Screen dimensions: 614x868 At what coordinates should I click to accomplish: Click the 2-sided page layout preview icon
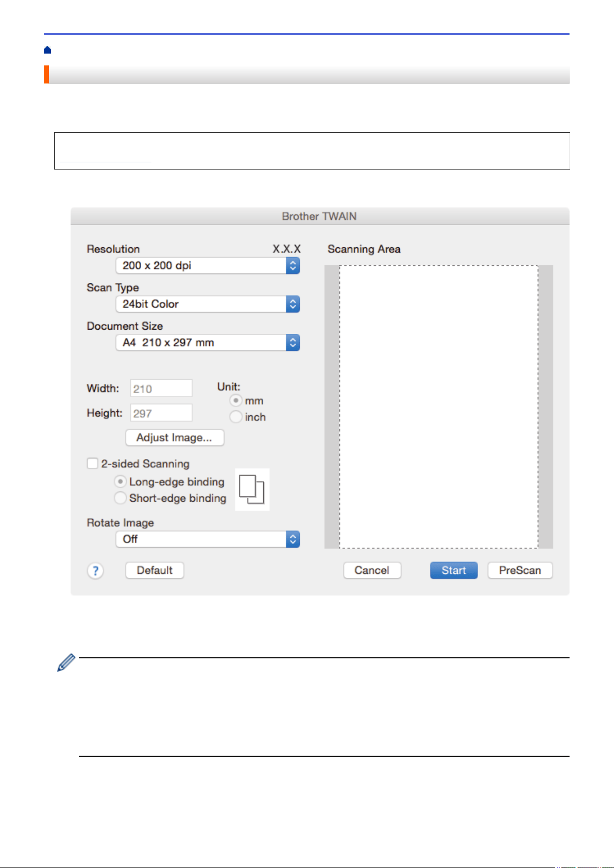tap(252, 489)
